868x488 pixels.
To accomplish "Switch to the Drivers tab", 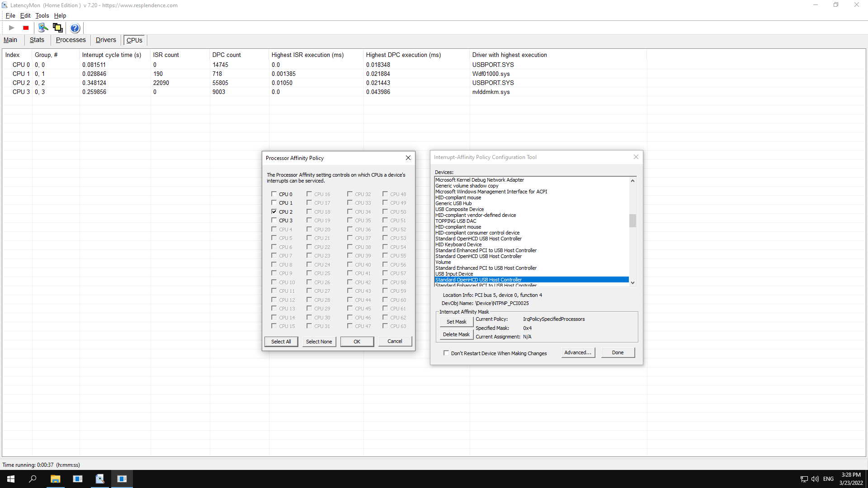I will coord(106,40).
